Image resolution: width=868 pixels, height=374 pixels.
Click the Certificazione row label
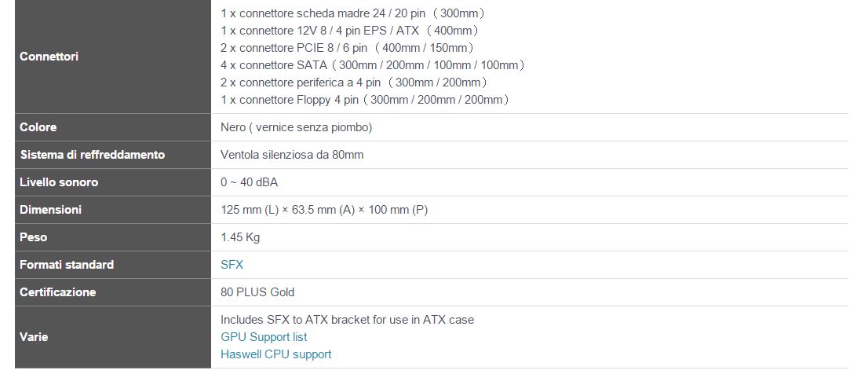tap(57, 292)
